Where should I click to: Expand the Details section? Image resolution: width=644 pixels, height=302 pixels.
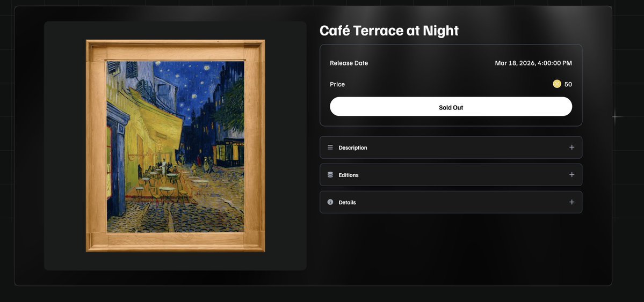(451, 202)
